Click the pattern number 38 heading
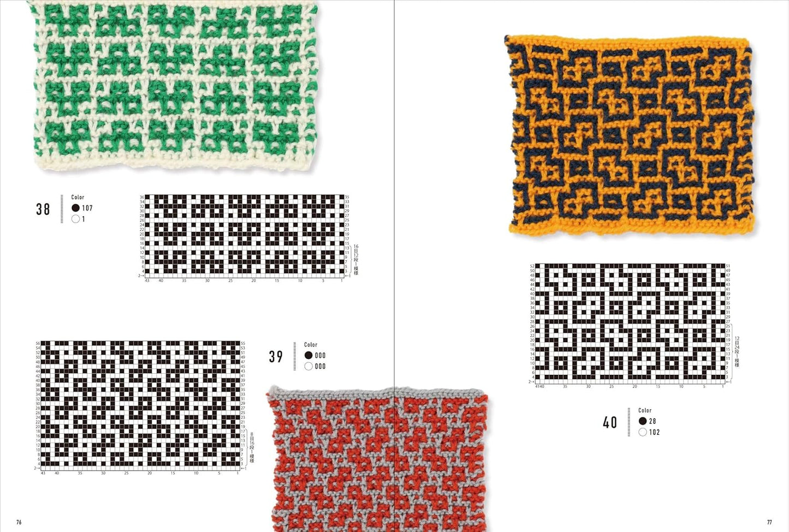 tap(43, 209)
